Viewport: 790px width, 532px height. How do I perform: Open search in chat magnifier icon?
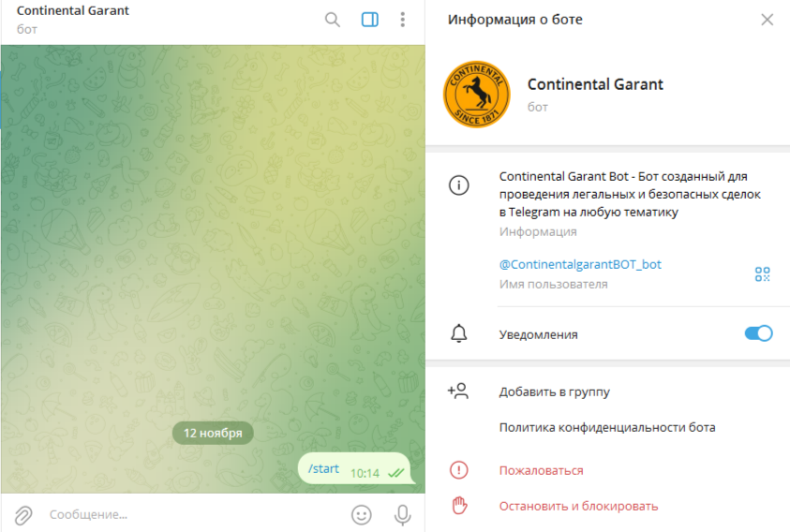point(333,20)
